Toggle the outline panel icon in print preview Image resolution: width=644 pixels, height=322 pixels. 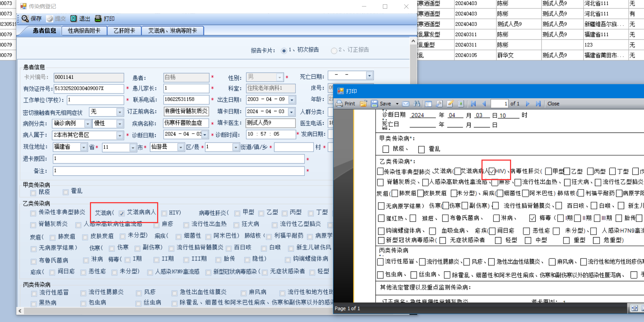click(428, 104)
